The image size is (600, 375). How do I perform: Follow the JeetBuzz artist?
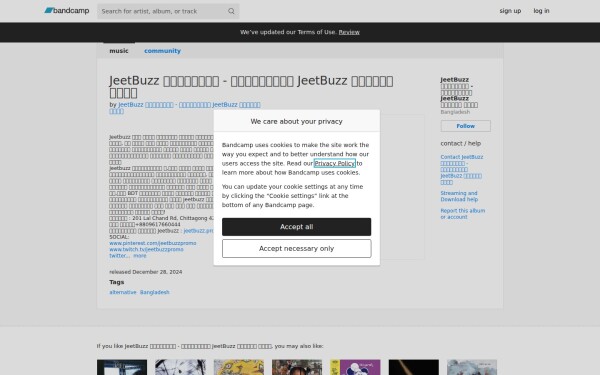coord(465,126)
